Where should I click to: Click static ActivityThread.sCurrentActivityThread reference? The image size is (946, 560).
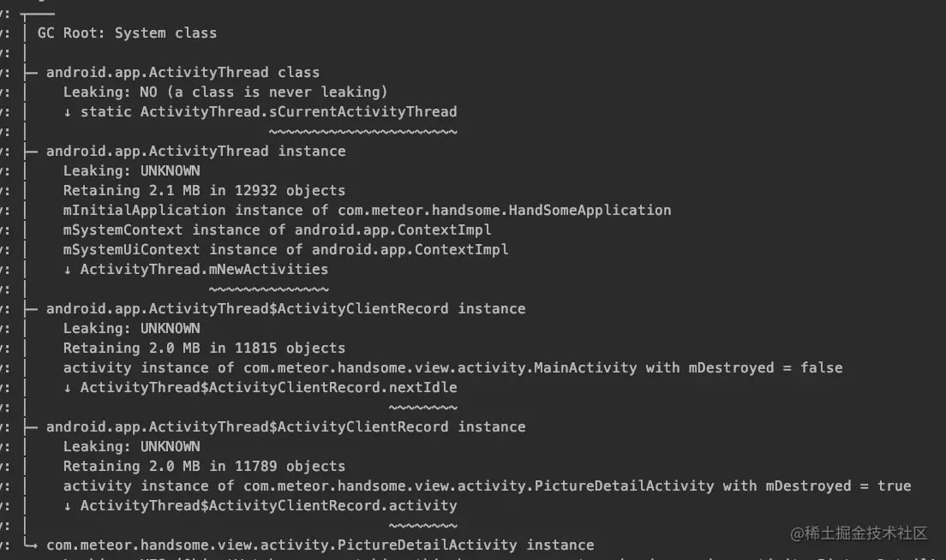tap(268, 112)
